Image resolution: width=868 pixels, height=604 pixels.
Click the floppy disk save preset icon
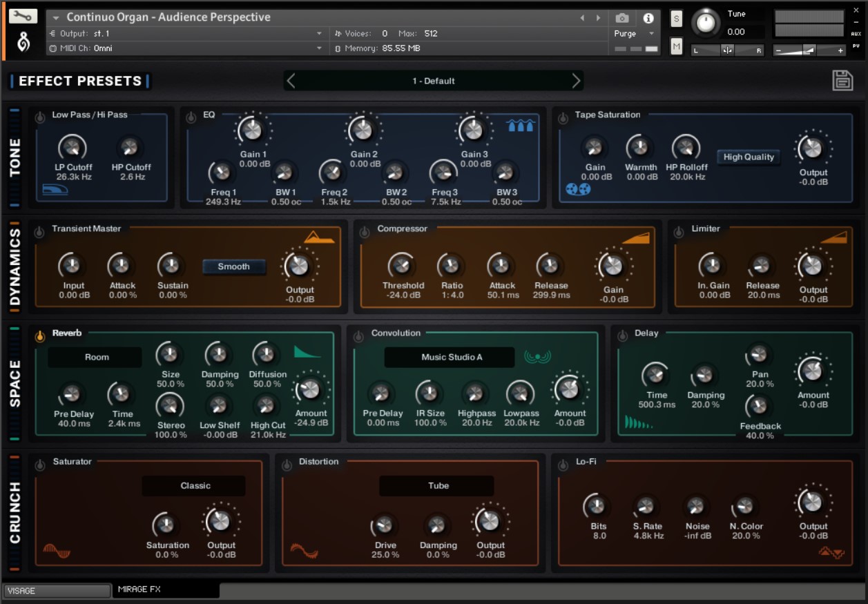coord(842,80)
